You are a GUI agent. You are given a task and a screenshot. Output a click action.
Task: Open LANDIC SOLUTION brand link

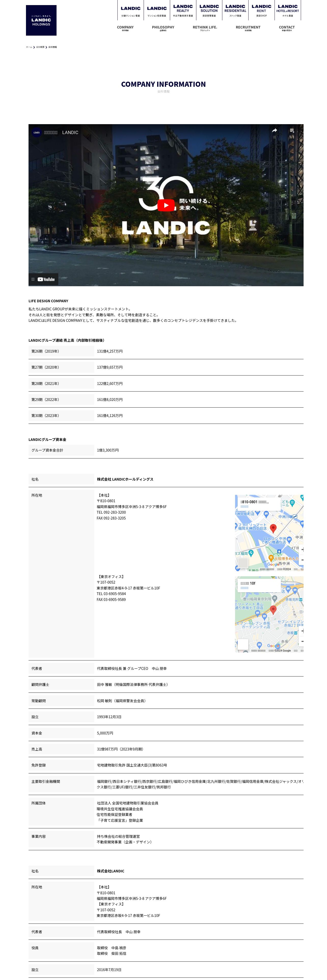pos(209,11)
